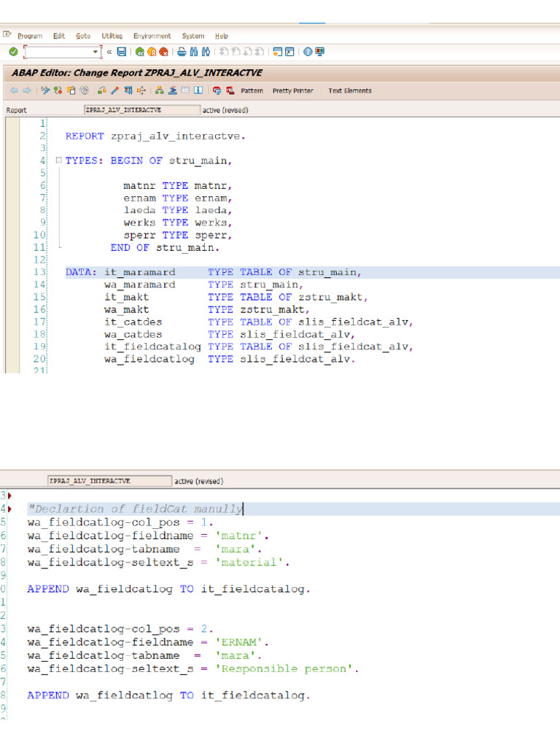Screen dimensions: 560x747
Task: Click the 'sperr TYPE sperr' line
Action: point(178,236)
